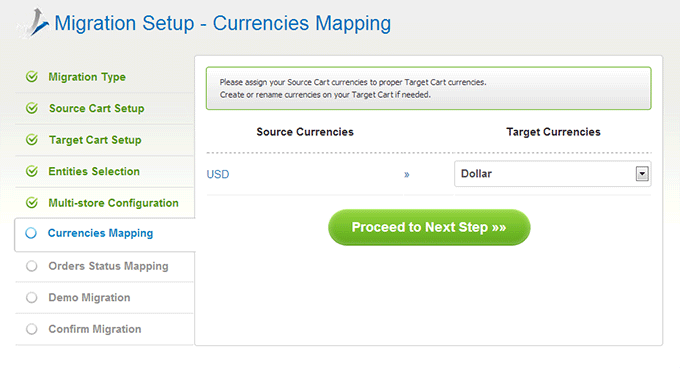
Task: Open the Entities Selection step
Action: (x=94, y=172)
